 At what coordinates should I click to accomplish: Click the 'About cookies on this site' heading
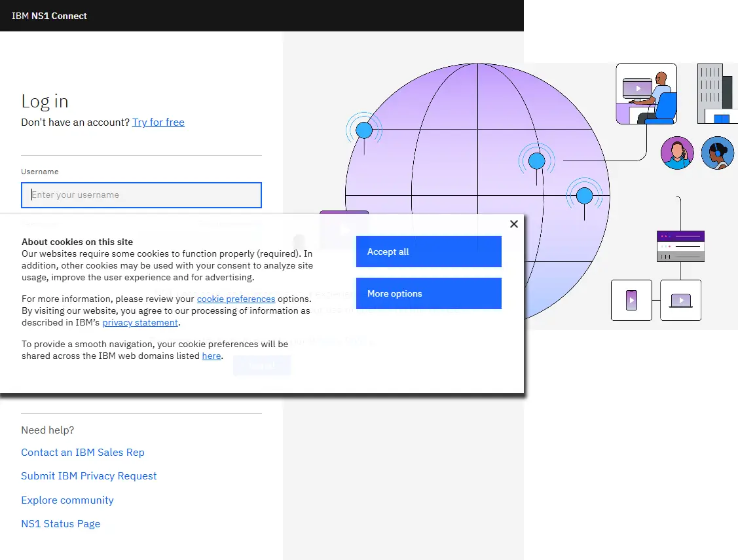[77, 242]
